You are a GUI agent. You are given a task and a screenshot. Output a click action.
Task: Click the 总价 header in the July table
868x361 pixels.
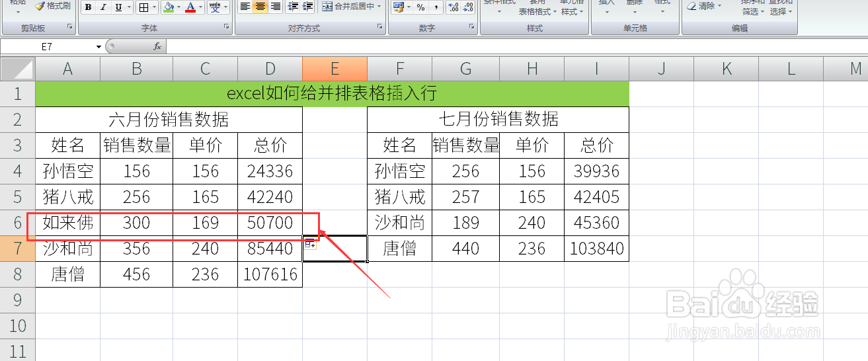point(597,145)
